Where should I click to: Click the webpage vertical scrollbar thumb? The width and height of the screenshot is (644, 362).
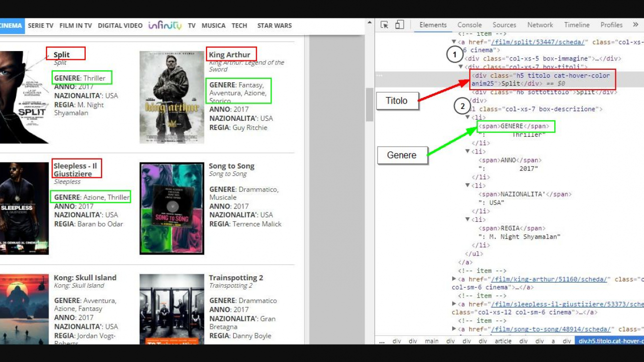click(x=369, y=104)
